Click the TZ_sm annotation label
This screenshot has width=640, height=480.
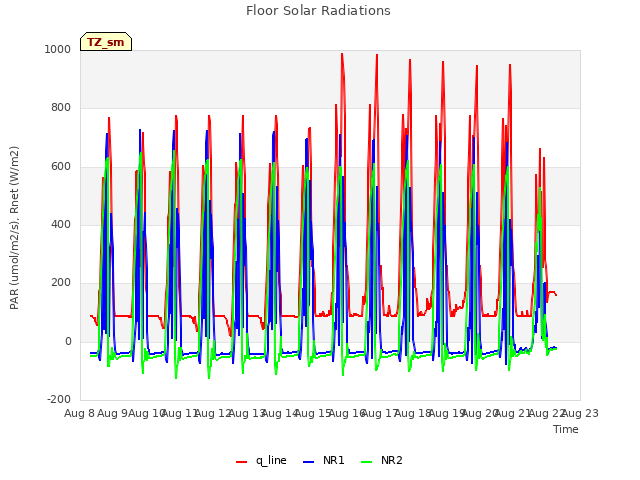pyautogui.click(x=106, y=42)
